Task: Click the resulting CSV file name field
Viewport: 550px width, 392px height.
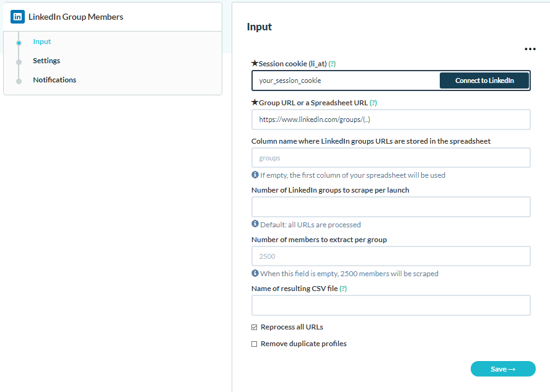Action: click(391, 305)
